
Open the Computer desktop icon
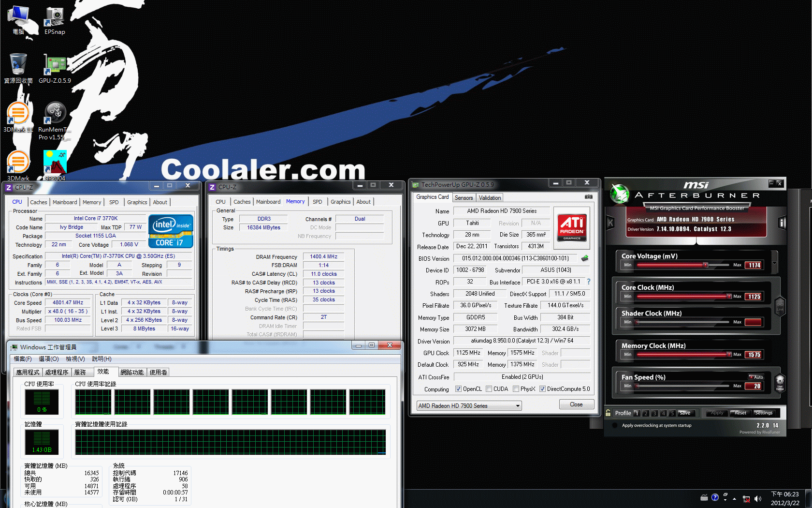(x=18, y=21)
